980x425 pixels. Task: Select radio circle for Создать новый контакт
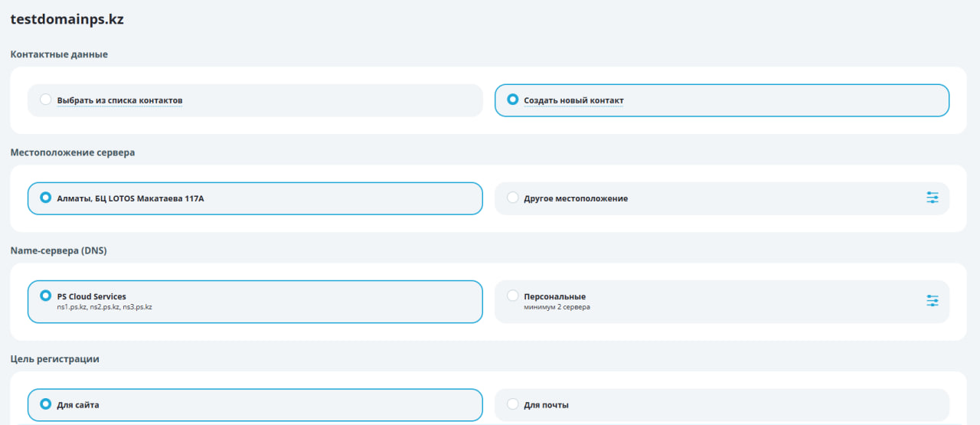pos(513,100)
